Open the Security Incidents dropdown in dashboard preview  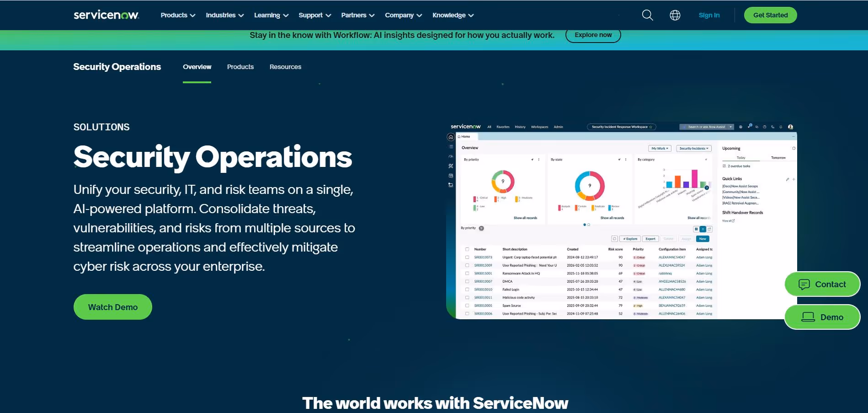pyautogui.click(x=694, y=148)
